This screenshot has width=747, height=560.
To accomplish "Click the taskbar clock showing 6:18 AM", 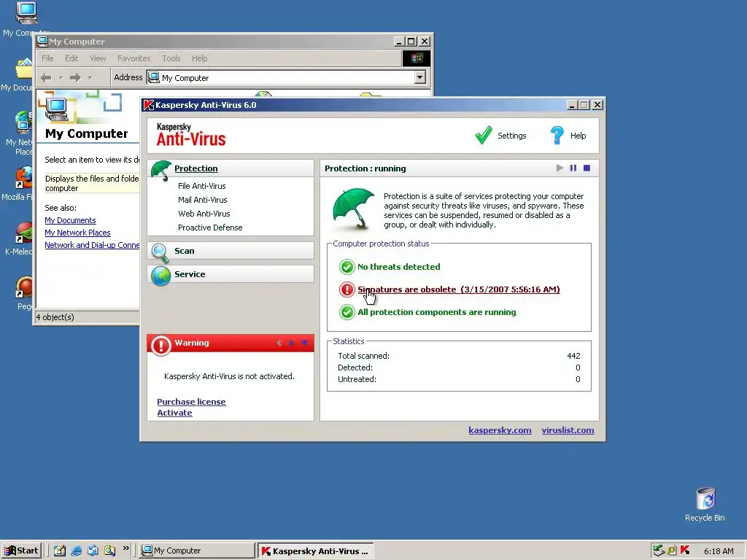I will tap(719, 551).
